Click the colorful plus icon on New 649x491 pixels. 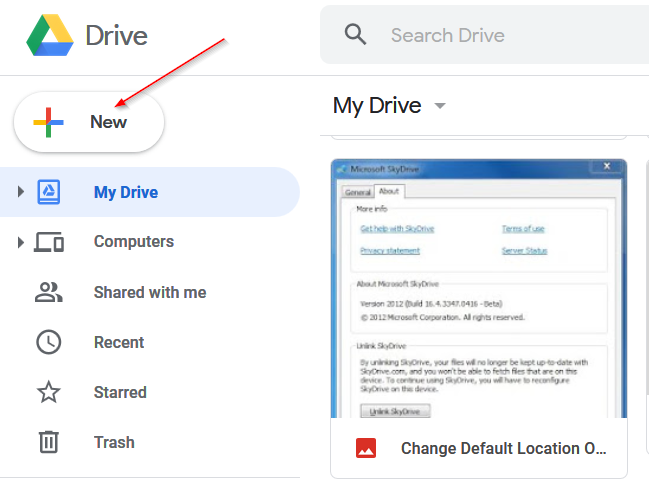48,122
